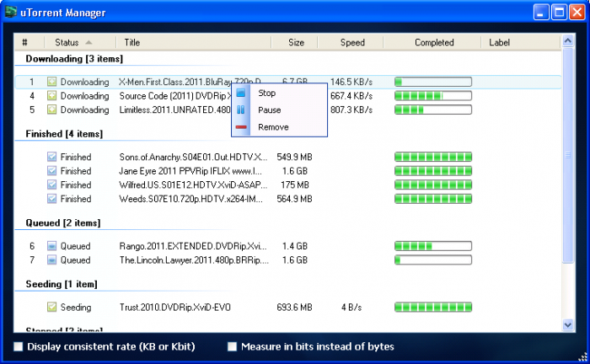590x364 pixels.
Task: Enable Display consistent rate checkbox
Action: click(x=18, y=346)
